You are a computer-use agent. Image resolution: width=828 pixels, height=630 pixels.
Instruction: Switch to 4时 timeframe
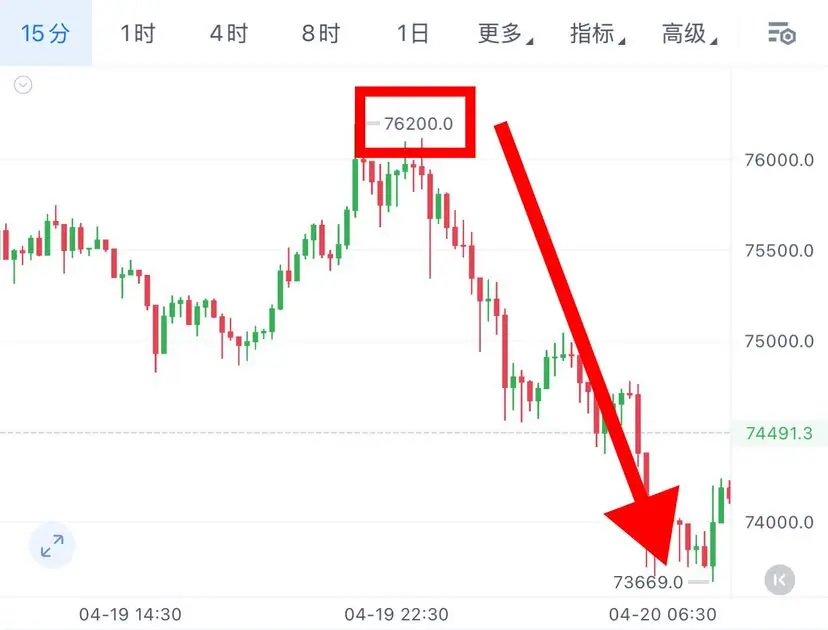tap(229, 34)
